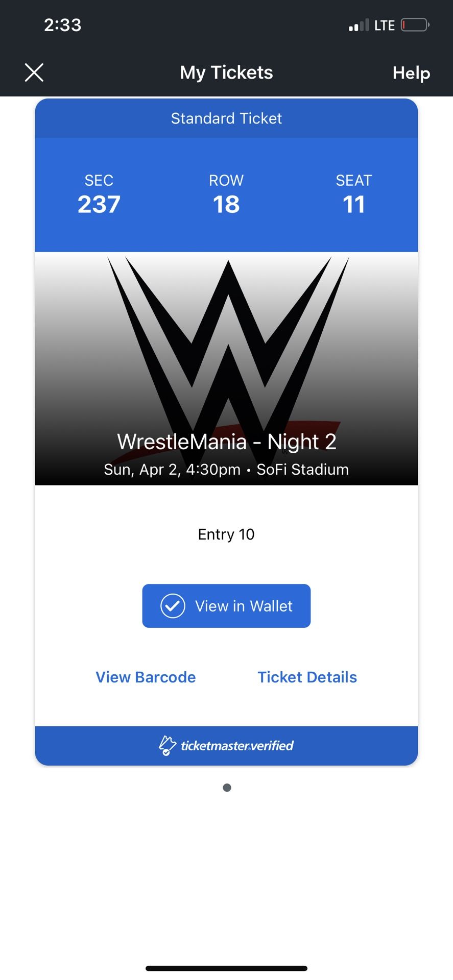This screenshot has height=980, width=453.
Task: Open Ticket Details
Action: [307, 677]
